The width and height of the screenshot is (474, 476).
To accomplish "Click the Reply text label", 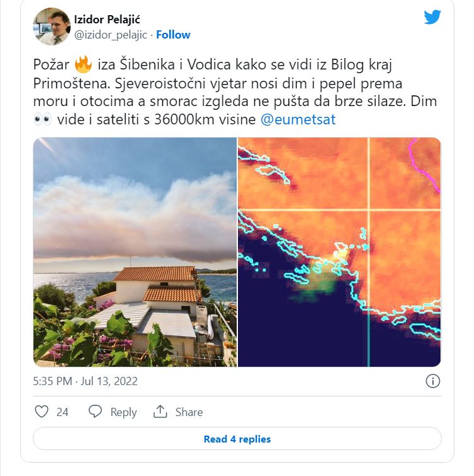I will tap(124, 412).
